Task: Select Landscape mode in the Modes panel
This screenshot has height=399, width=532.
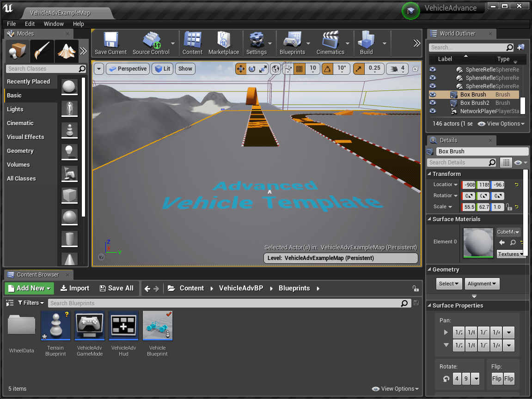Action: click(x=66, y=51)
